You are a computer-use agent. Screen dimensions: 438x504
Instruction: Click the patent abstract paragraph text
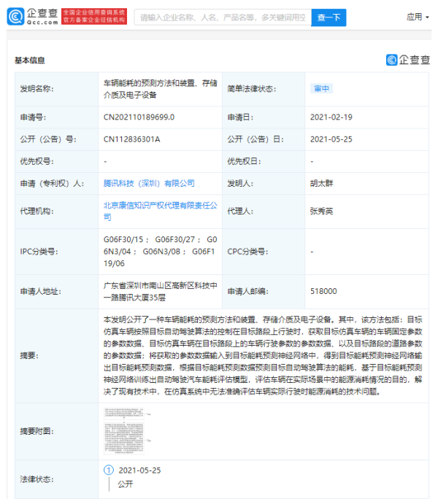coord(263,355)
